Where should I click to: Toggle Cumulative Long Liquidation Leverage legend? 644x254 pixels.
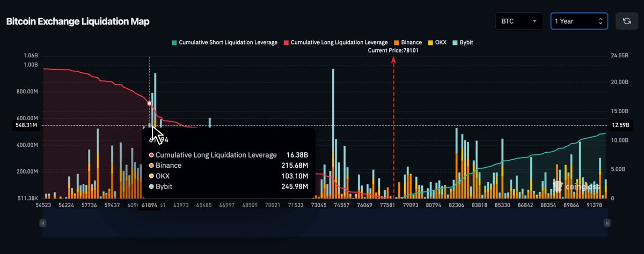(336, 42)
